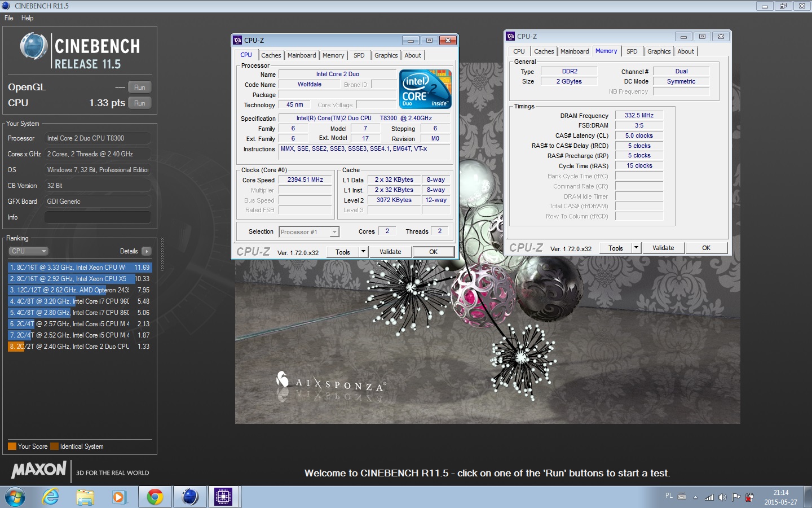Viewport: 812px width, 508px height.
Task: Click the DRAM Frequency value 332.5 MHz
Action: [639, 115]
